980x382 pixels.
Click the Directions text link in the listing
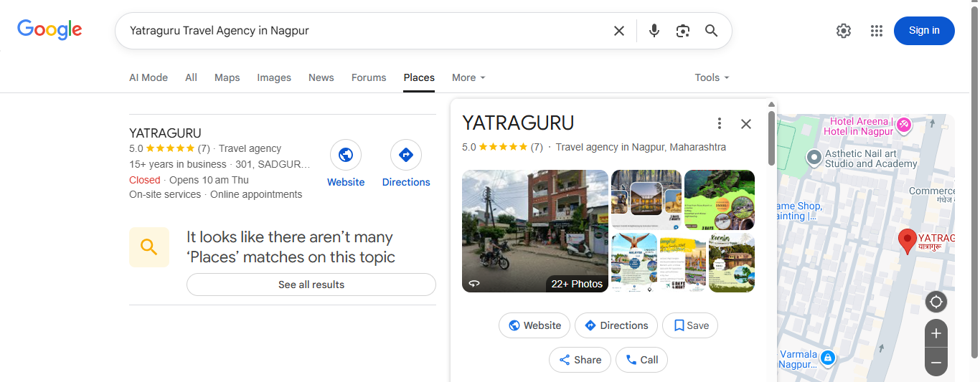[x=406, y=182]
